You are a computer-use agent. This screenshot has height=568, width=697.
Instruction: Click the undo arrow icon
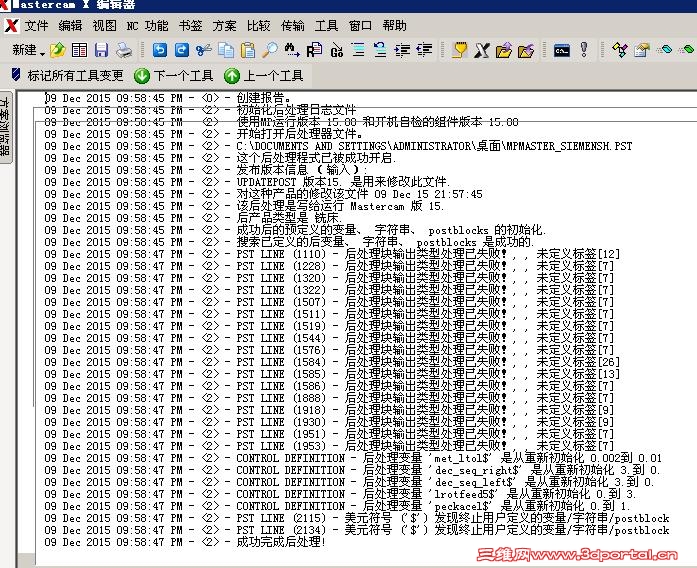click(x=160, y=50)
